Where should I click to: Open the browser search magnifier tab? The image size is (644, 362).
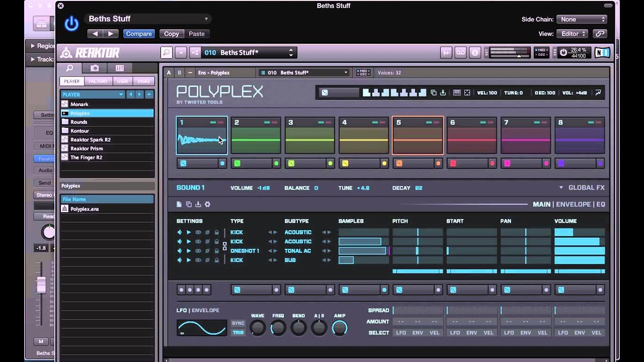click(x=70, y=68)
